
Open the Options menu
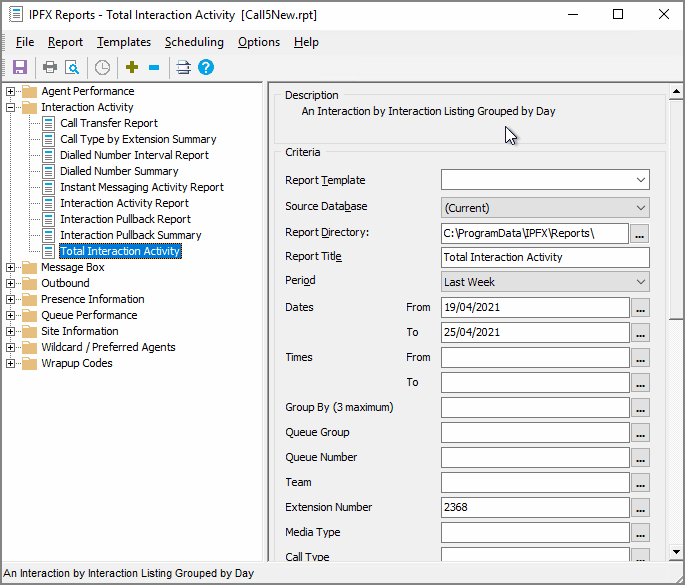coord(259,42)
